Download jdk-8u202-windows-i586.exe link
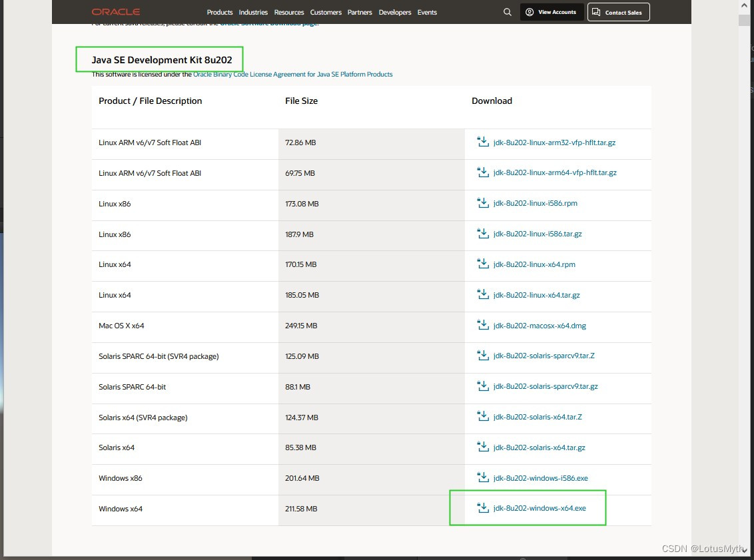The height and width of the screenshot is (560, 754). [540, 478]
